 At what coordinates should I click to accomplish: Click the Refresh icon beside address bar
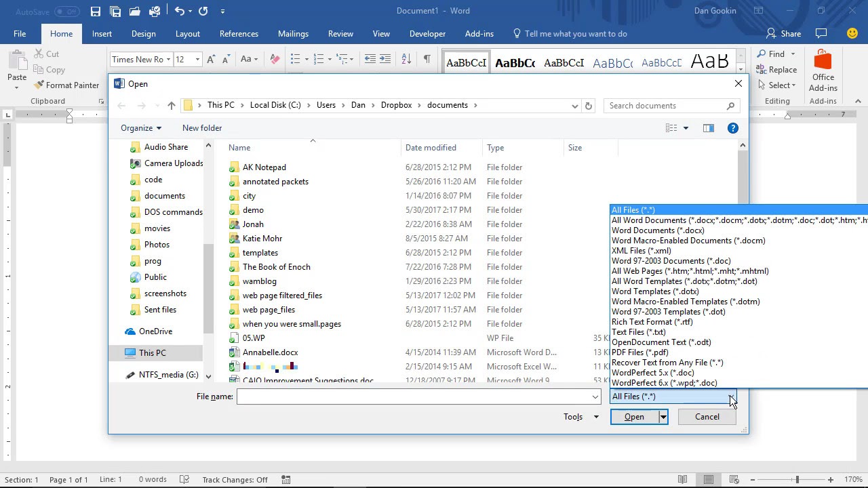point(589,106)
